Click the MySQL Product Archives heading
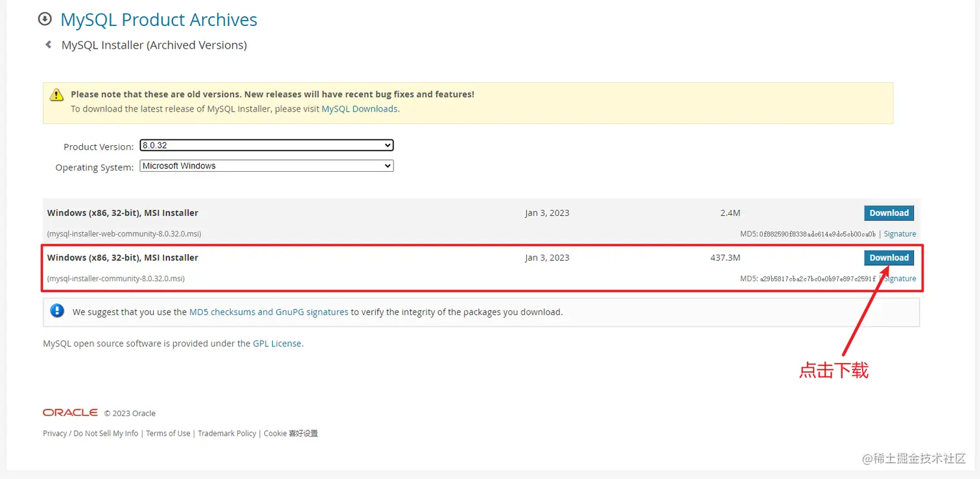The image size is (980, 479). coord(159,19)
